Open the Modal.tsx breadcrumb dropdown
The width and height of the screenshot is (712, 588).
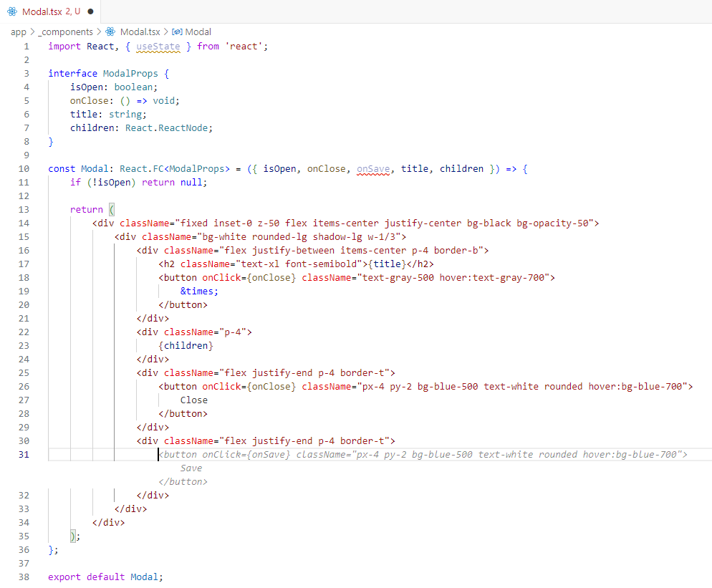click(140, 32)
